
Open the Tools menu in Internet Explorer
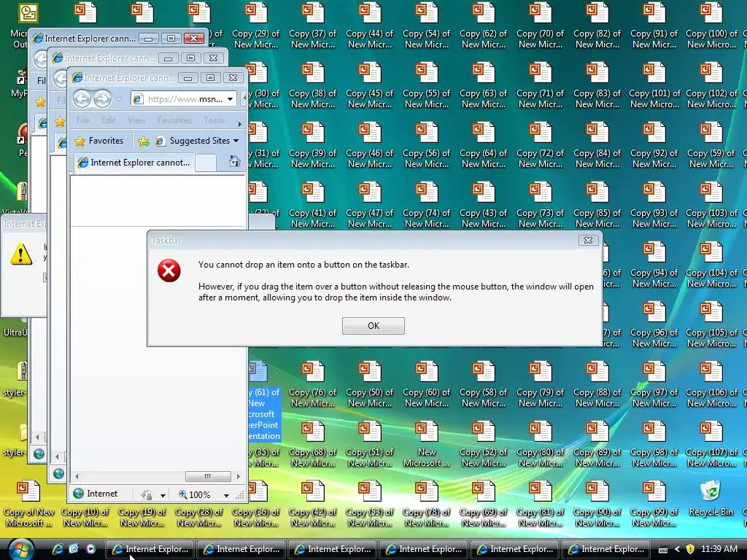click(x=214, y=120)
